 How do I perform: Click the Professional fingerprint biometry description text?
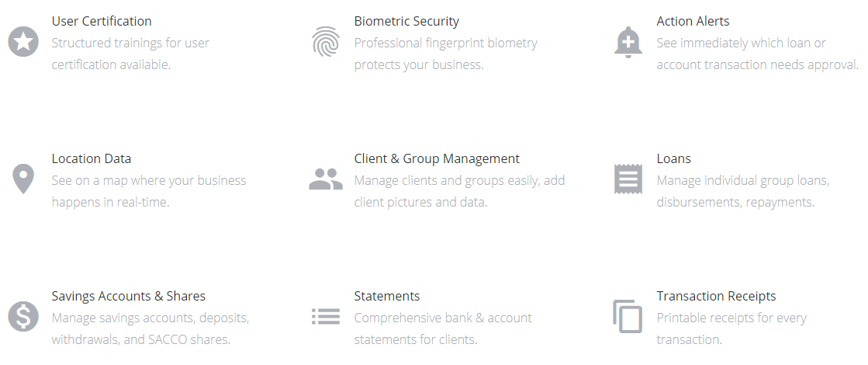tap(445, 54)
